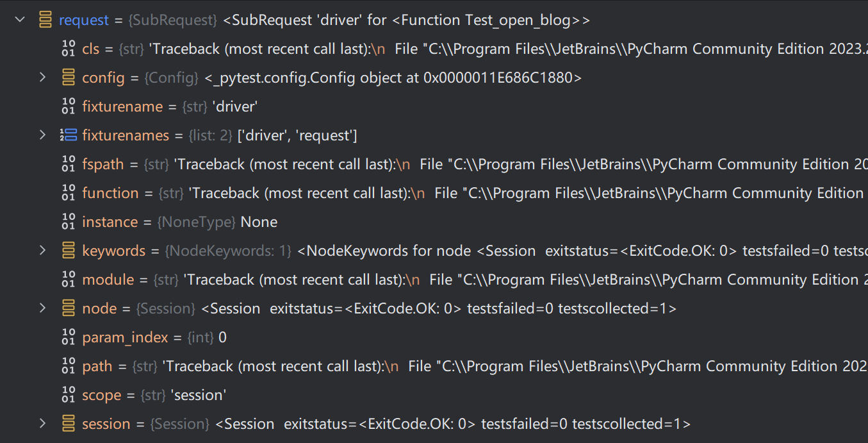Click the object icon beside request
The image size is (868, 443).
point(45,20)
